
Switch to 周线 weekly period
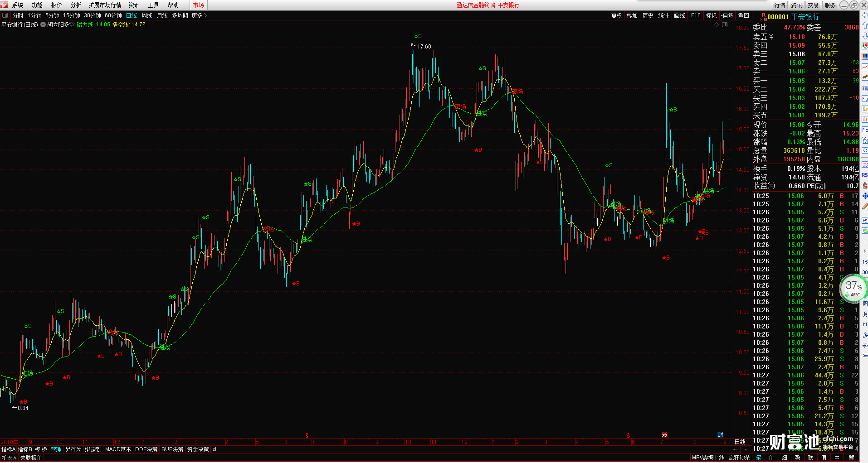[x=147, y=15]
